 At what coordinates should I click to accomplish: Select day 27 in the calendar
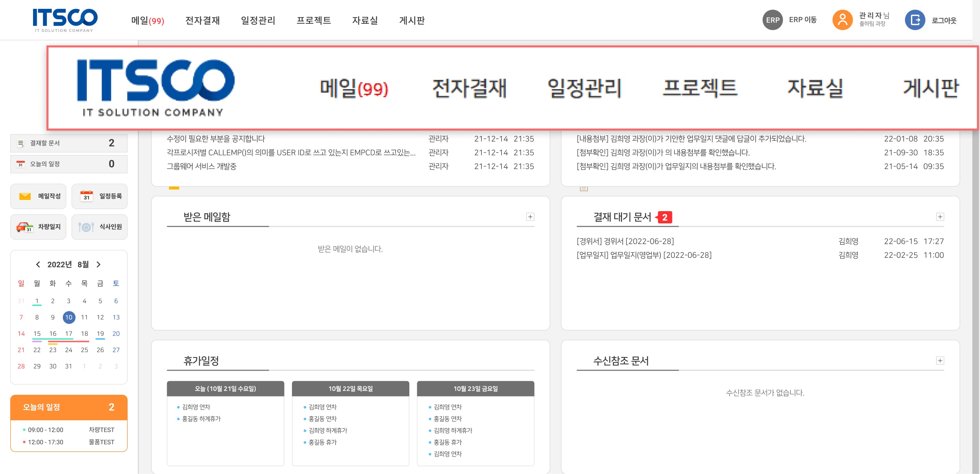coord(116,350)
